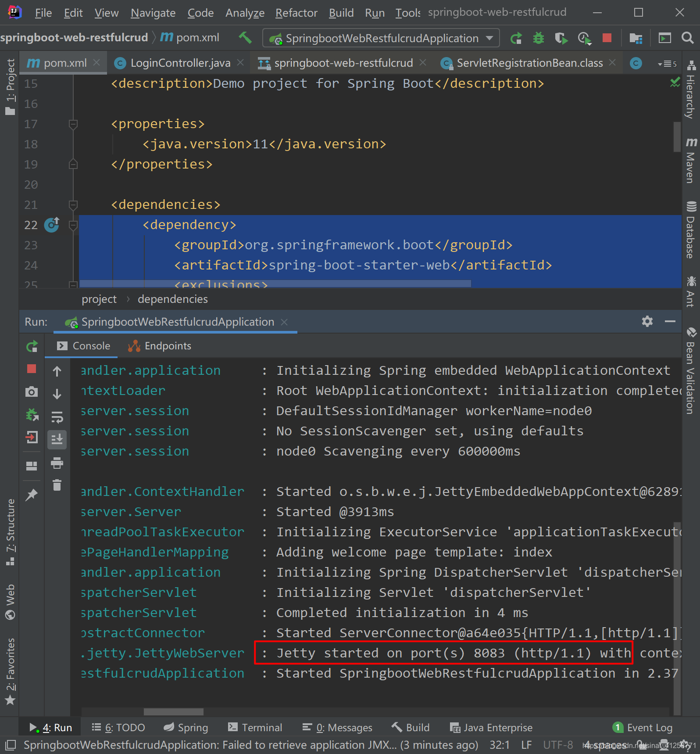This screenshot has height=754, width=700.
Task: Click the console horizontal scrollbar thumb
Action: 174,711
